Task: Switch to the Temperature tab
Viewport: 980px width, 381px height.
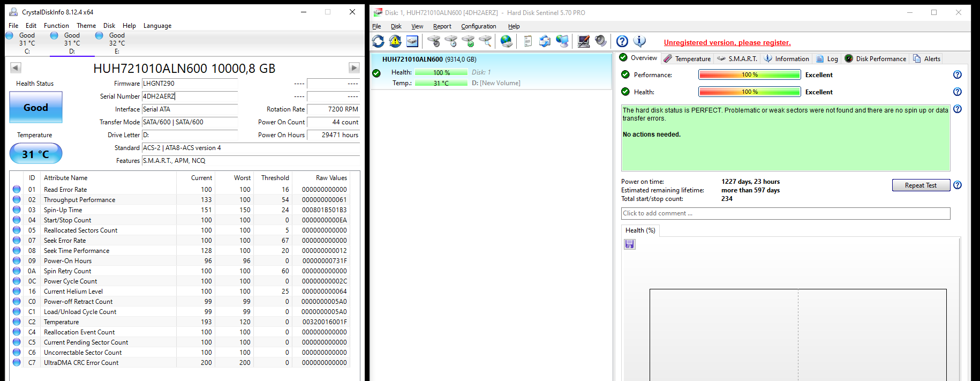Action: tap(688, 59)
